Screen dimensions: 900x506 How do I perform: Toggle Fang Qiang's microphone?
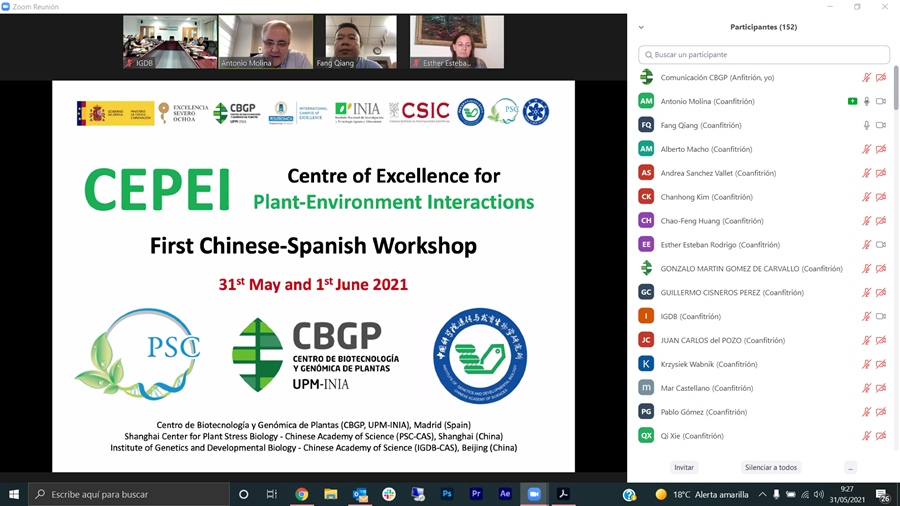(867, 125)
